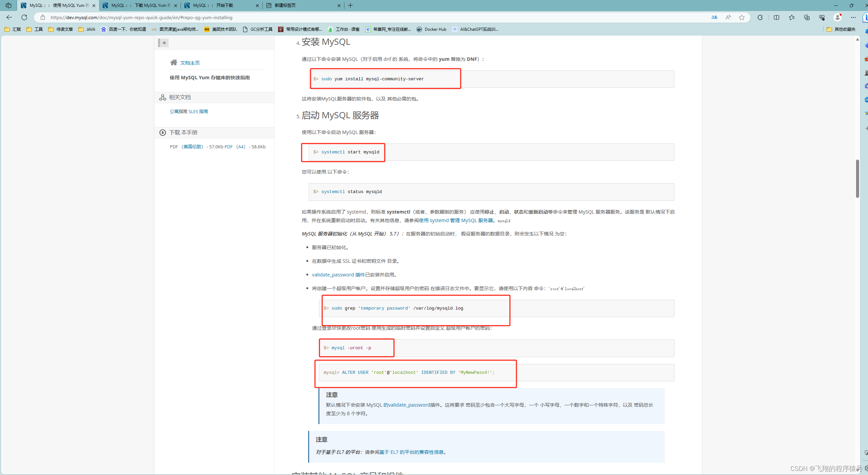Open 使用 systemd 管理 MySQL 服务器 link
Viewport: 868px width, 475px height.
[x=456, y=221]
